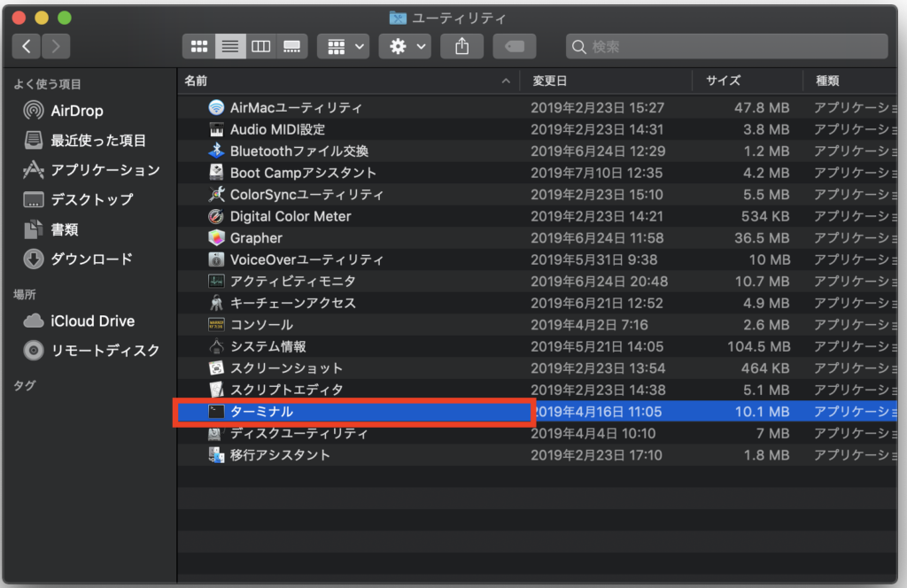Switch to gallery view
Image resolution: width=907 pixels, height=588 pixels.
pyautogui.click(x=292, y=46)
